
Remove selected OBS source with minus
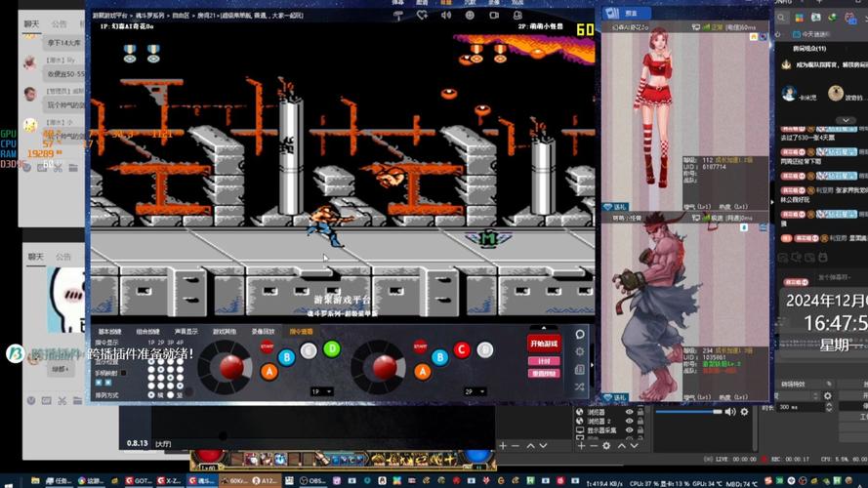pos(594,445)
